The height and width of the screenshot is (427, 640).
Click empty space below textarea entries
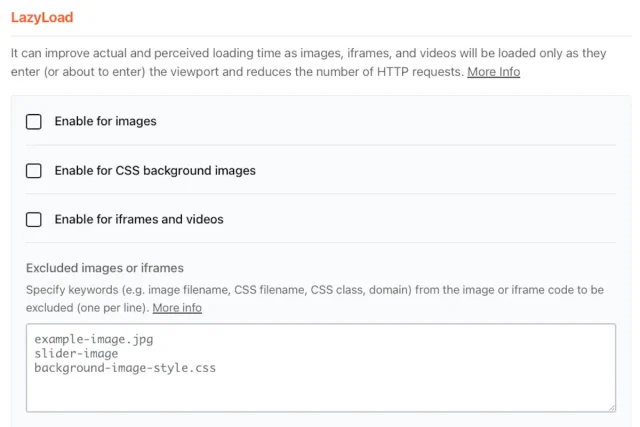(x=320, y=393)
